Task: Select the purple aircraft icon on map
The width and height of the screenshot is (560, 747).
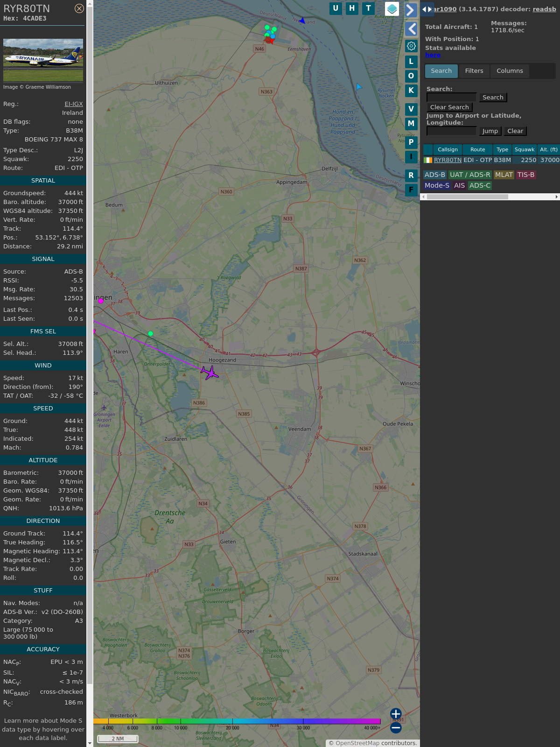Action: (210, 373)
